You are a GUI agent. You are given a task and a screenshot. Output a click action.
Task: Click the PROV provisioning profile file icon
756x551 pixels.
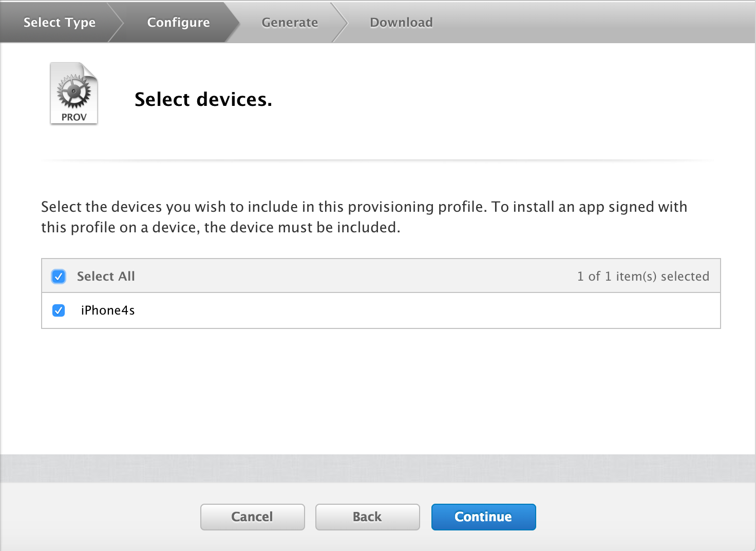[74, 94]
